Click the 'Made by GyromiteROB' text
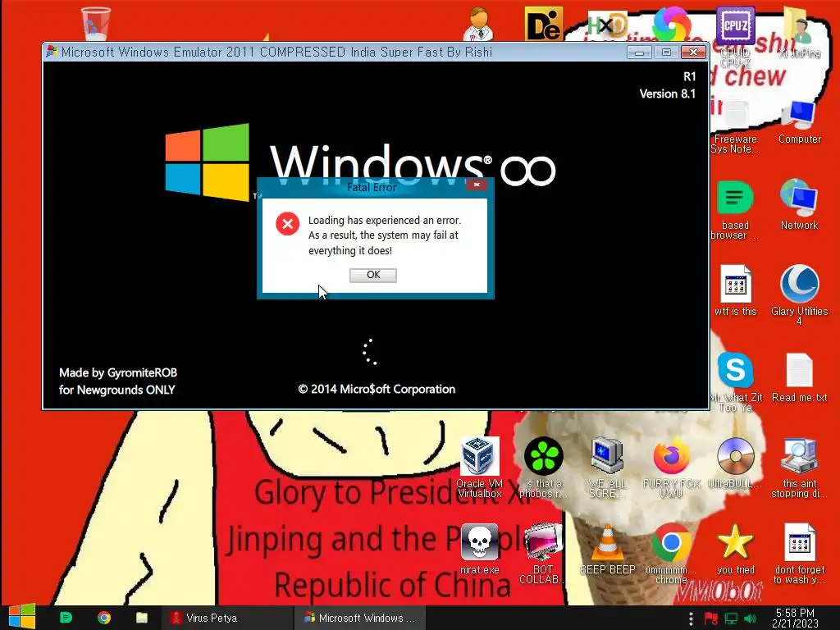Viewport: 840px width, 630px height. 118,372
